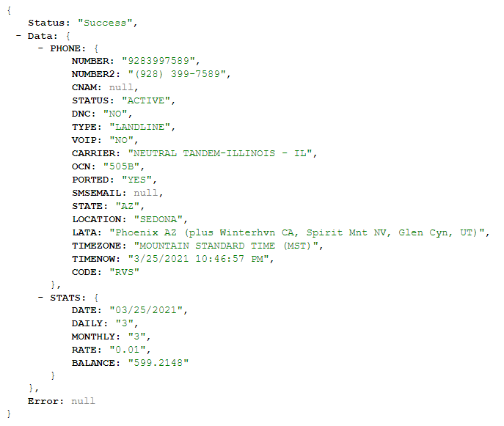Click the NUMBER value 9283997589
Screen dimensions: 504x426
pyautogui.click(x=158, y=61)
